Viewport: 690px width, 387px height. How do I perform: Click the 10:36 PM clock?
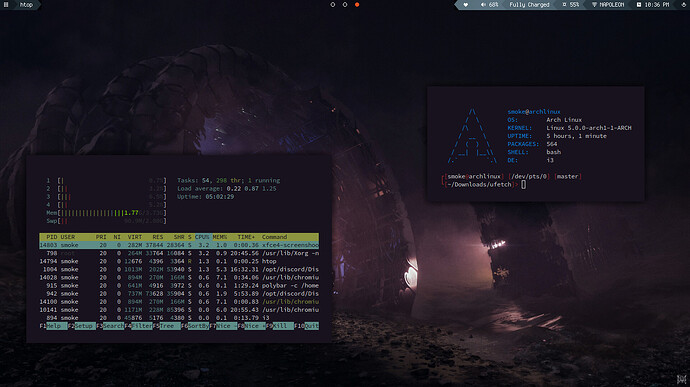click(x=657, y=5)
